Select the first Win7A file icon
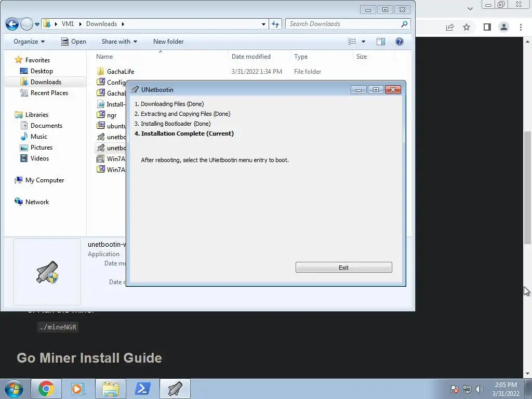 [x=100, y=158]
